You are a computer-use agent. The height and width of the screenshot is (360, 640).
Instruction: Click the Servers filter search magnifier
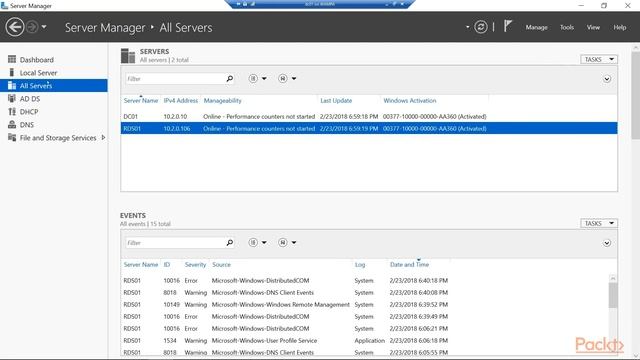pos(230,79)
